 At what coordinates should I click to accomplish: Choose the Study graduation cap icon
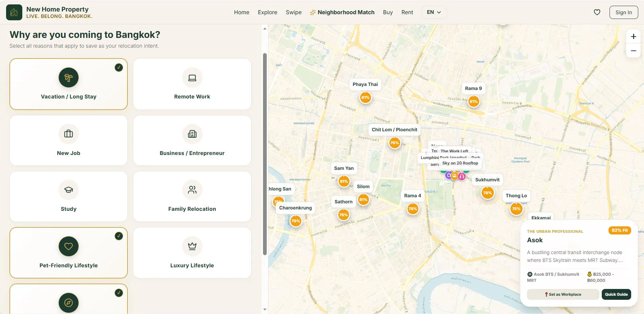(x=69, y=190)
